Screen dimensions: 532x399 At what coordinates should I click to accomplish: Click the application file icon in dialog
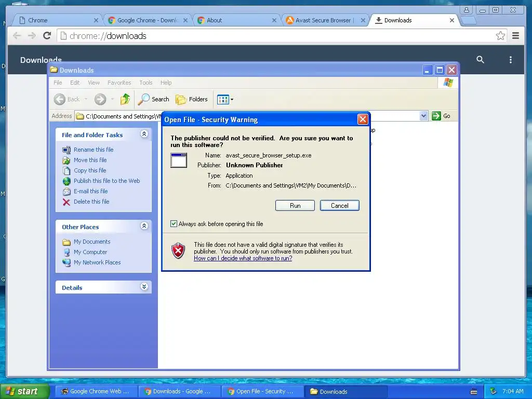point(179,160)
